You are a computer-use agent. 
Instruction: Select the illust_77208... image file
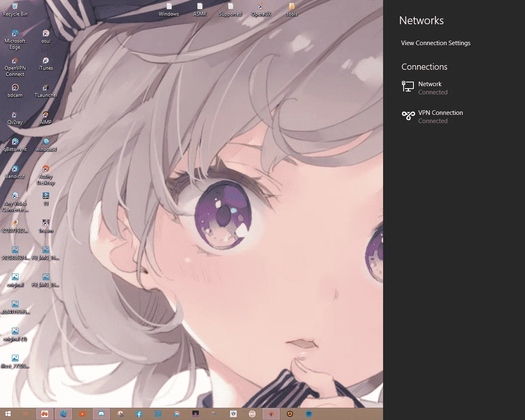[15, 362]
